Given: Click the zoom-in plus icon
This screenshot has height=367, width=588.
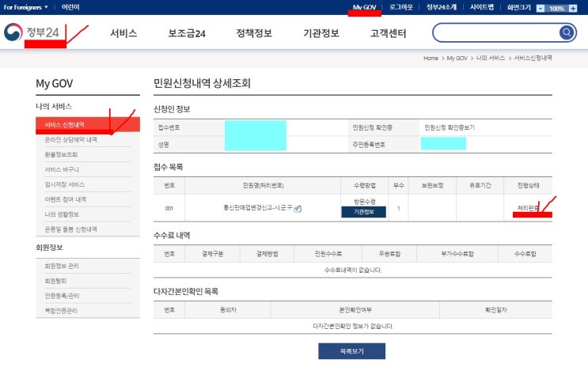Looking at the screenshot, I should click(573, 8).
